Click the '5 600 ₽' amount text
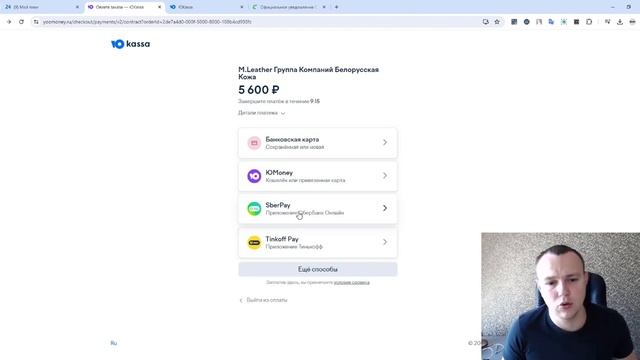Viewport: 640px width, 360px height. click(259, 90)
